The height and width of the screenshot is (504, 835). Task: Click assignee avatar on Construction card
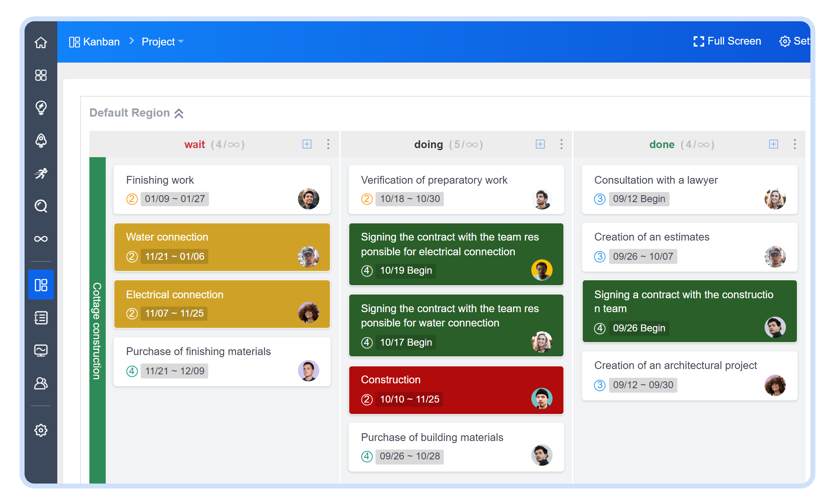pyautogui.click(x=542, y=398)
